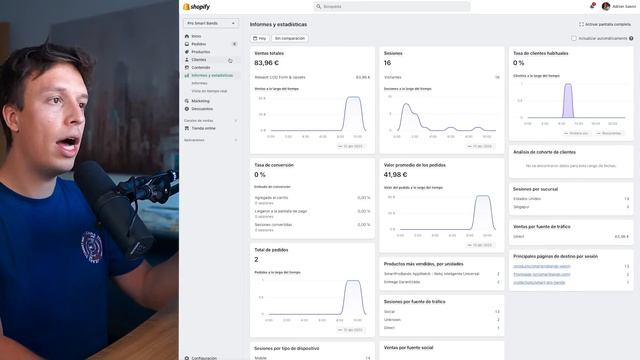Open Vista en tiempo real
The width and height of the screenshot is (640, 360).
click(209, 91)
